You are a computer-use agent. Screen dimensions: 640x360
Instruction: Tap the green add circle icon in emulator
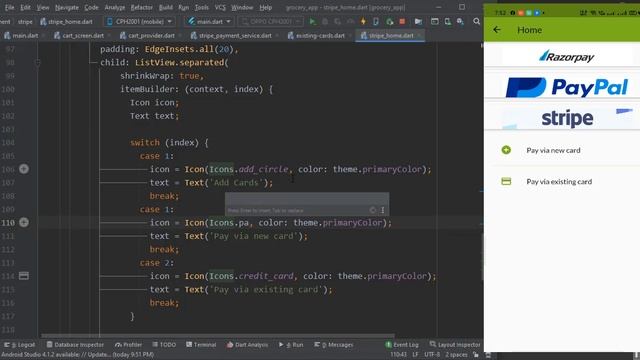[x=506, y=150]
